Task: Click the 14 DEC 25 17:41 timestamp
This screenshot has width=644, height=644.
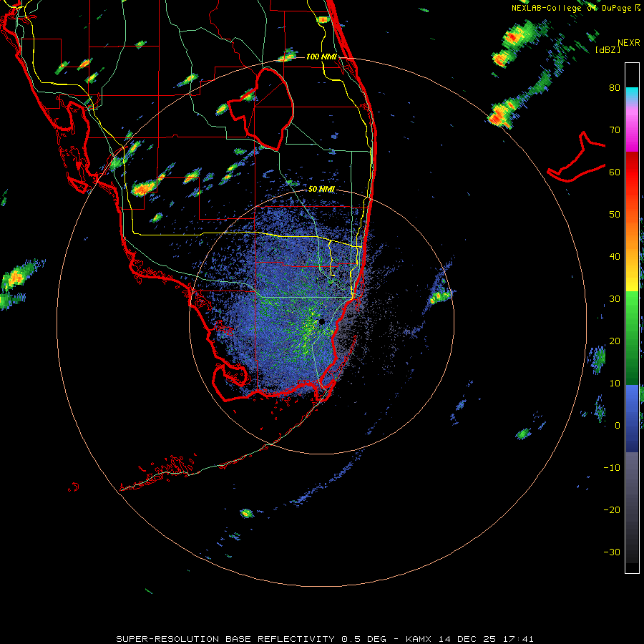Action: (486, 639)
